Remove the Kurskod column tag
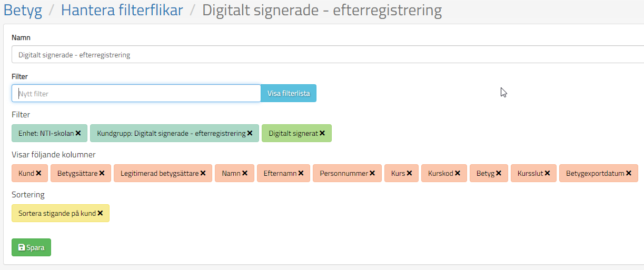 [458, 173]
